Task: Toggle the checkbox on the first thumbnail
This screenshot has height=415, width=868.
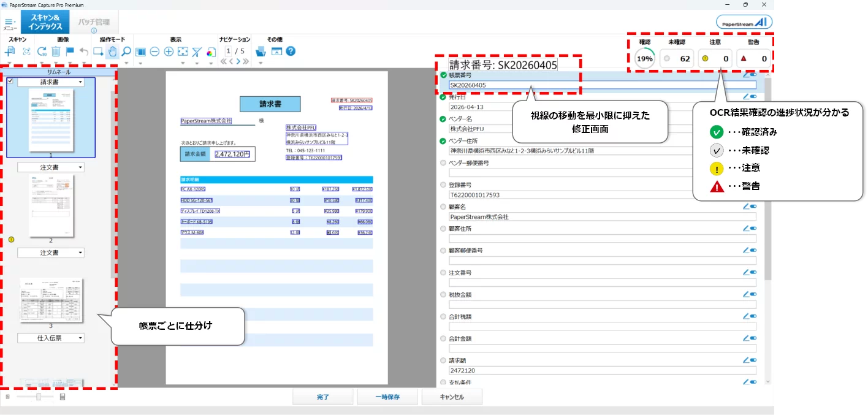Action: (x=10, y=81)
